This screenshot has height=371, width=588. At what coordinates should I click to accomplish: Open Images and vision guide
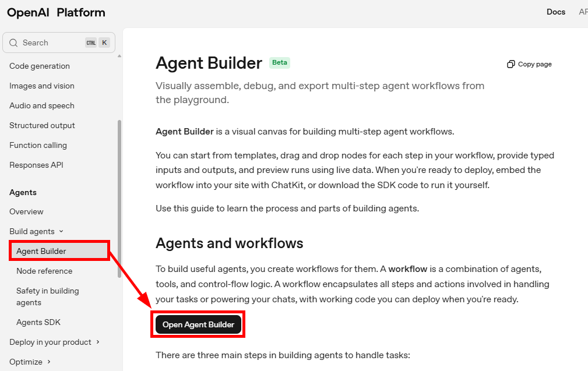coord(41,86)
